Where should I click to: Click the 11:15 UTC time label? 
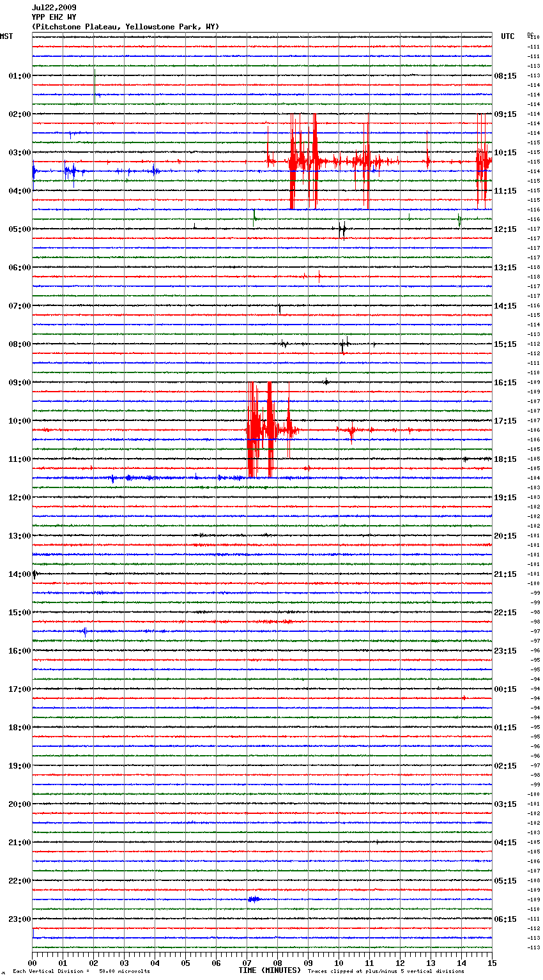[505, 191]
